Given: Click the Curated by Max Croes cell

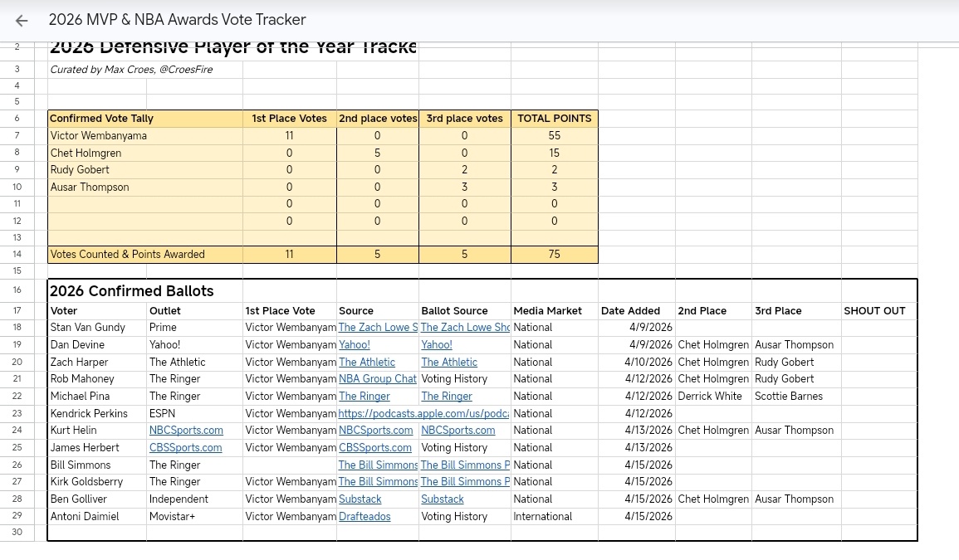Looking at the screenshot, I should click(131, 70).
